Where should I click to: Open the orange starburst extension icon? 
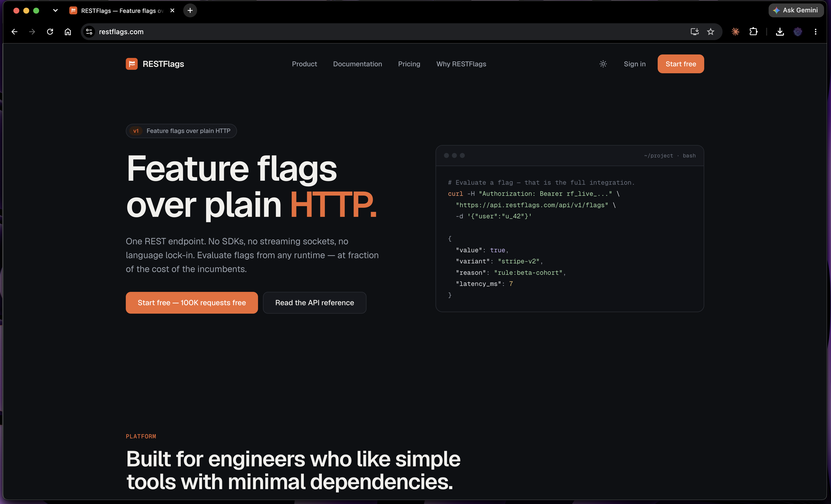coord(735,32)
